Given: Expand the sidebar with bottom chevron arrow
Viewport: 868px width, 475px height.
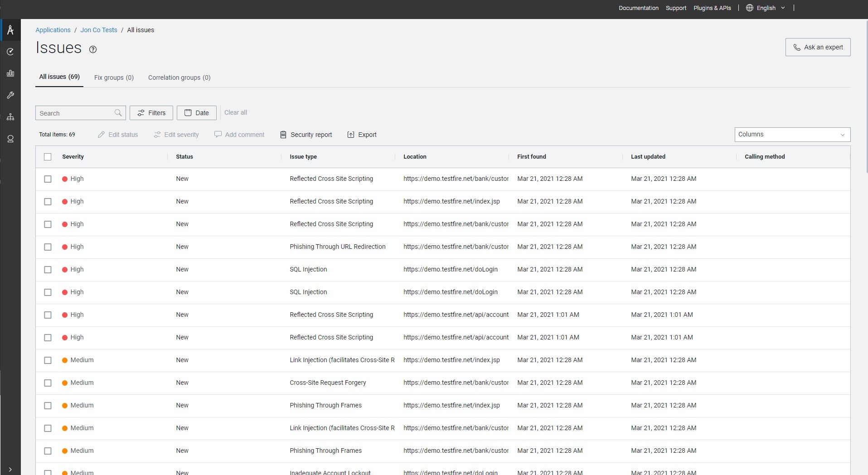Looking at the screenshot, I should 10,469.
